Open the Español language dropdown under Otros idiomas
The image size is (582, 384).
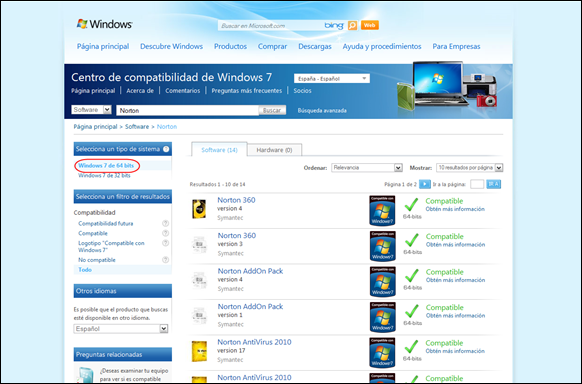(121, 329)
